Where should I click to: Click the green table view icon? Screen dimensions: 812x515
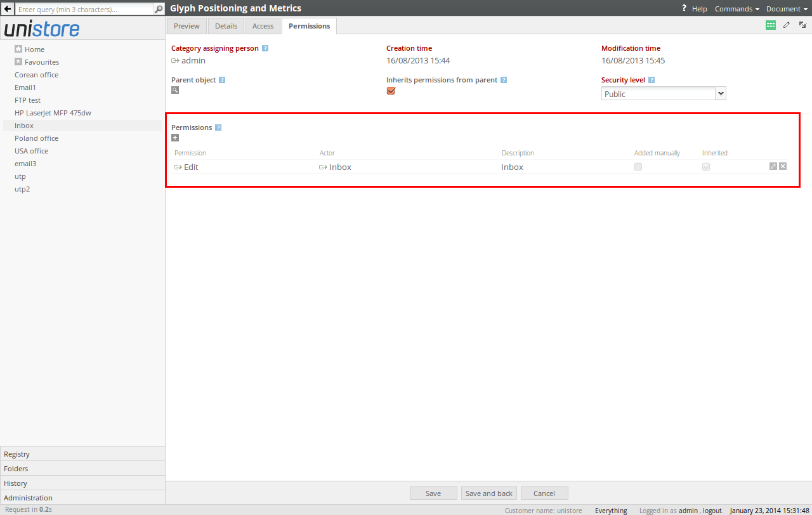tap(771, 25)
